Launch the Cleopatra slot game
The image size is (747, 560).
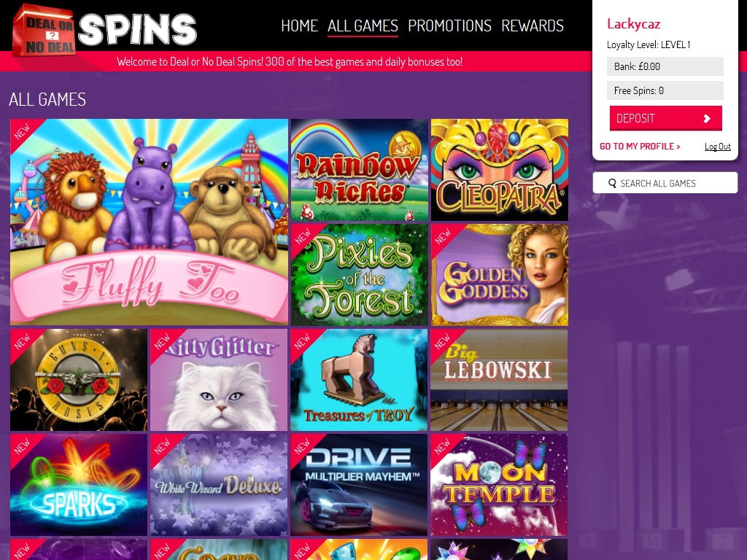tap(499, 170)
